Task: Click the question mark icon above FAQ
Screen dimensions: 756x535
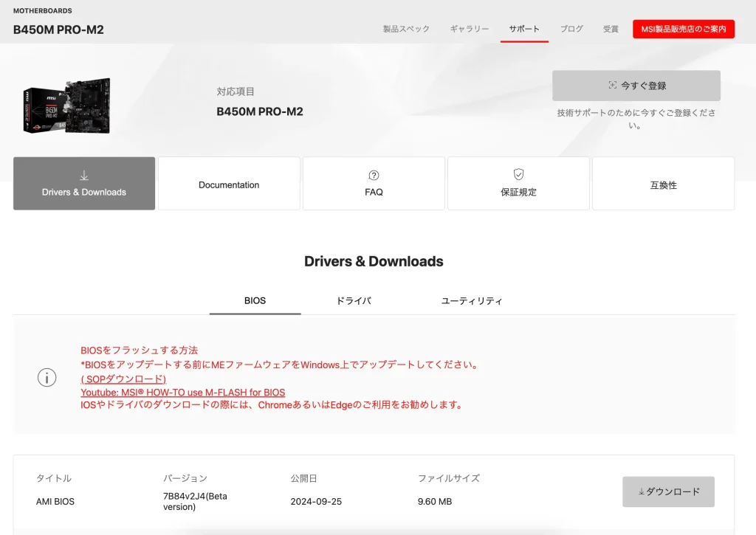Action: click(x=374, y=176)
